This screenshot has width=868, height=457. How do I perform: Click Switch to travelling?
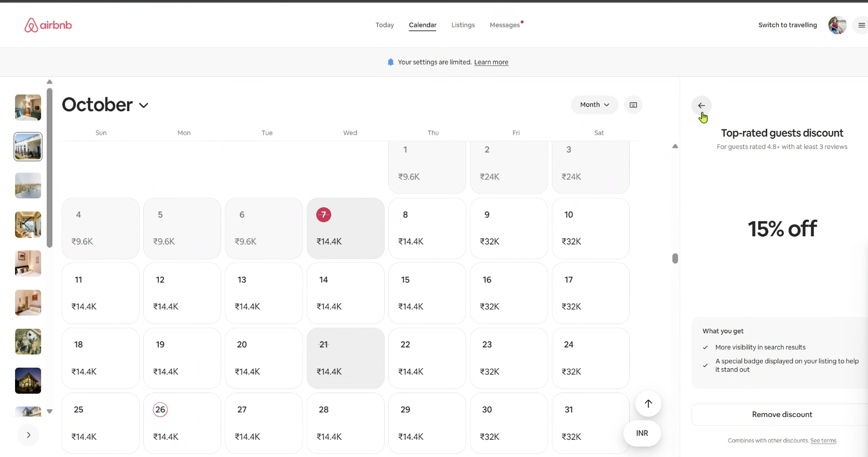pyautogui.click(x=788, y=25)
